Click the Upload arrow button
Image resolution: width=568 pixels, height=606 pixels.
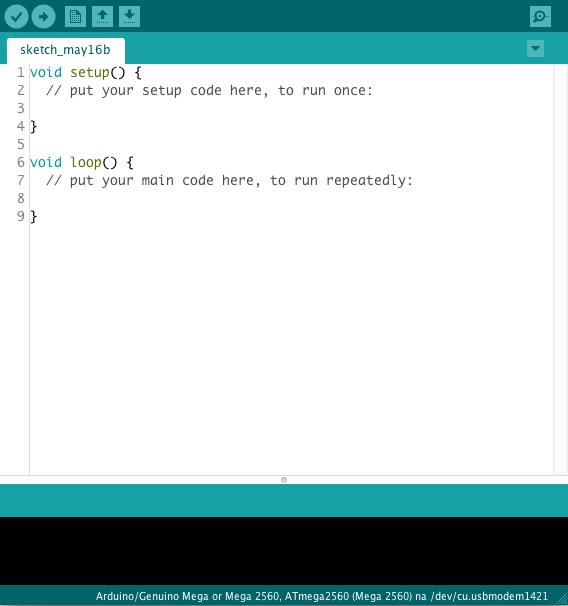coord(43,17)
